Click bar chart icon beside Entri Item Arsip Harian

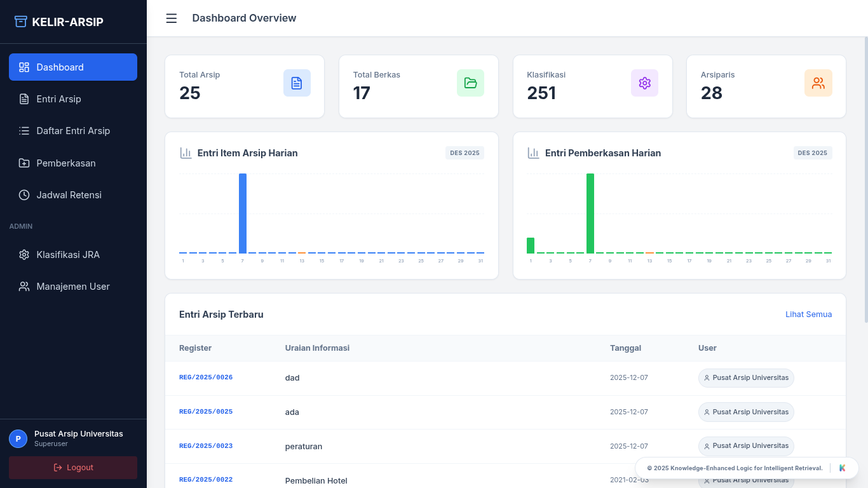(186, 153)
